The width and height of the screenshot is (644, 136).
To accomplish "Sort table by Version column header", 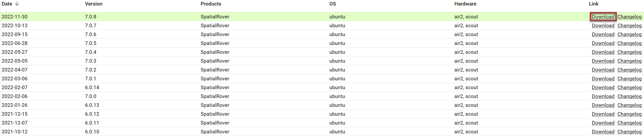I will [93, 4].
